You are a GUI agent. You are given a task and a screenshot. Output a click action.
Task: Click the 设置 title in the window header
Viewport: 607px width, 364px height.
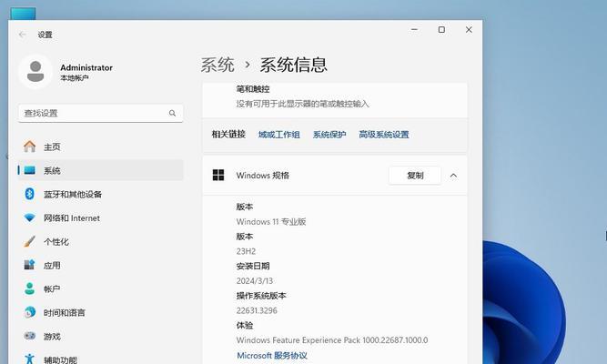(45, 35)
